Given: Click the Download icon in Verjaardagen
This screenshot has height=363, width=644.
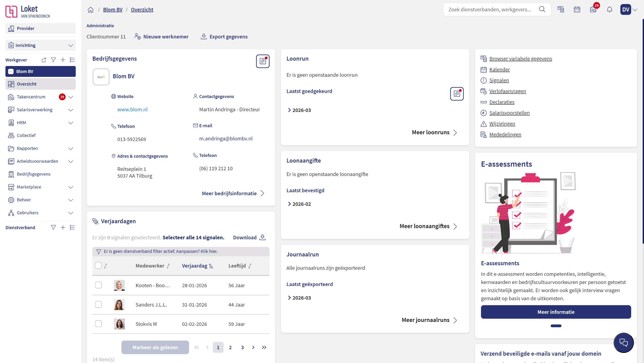Looking at the screenshot, I should pyautogui.click(x=262, y=237).
